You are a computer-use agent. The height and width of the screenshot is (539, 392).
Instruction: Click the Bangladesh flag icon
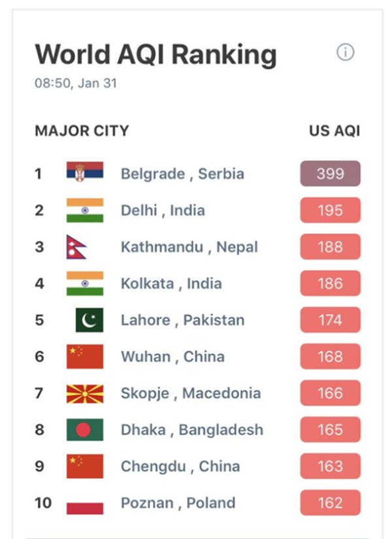pyautogui.click(x=84, y=430)
